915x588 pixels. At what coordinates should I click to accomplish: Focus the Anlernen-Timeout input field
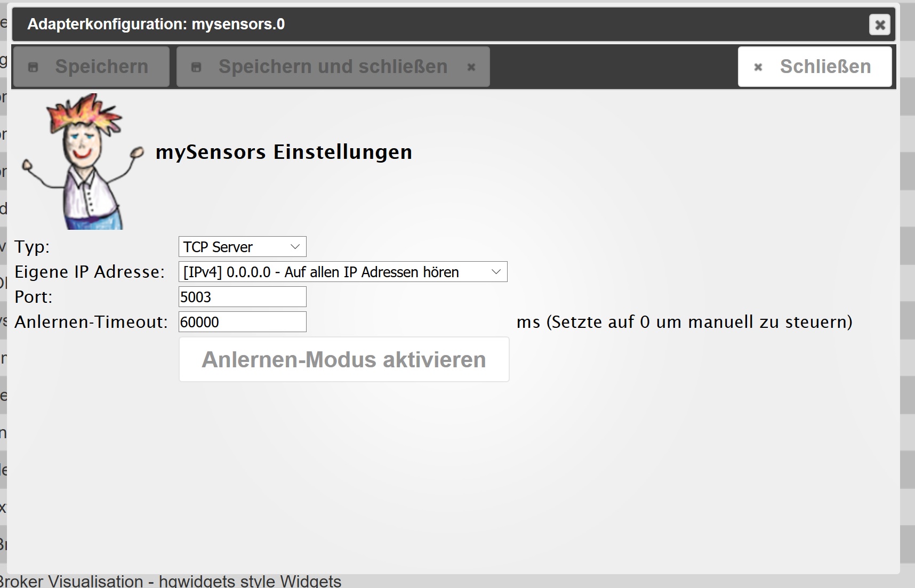pyautogui.click(x=242, y=322)
